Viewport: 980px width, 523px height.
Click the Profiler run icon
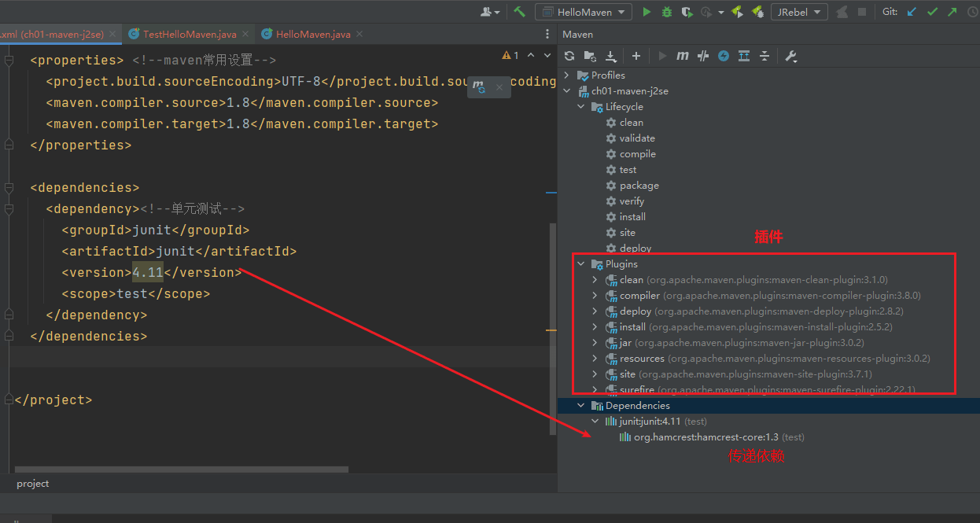pos(706,12)
